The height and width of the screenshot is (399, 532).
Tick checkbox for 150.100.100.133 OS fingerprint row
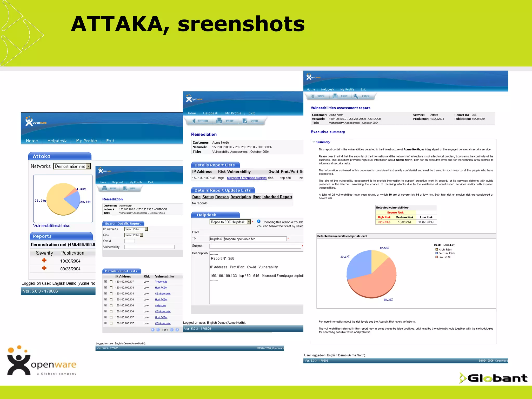(111, 294)
